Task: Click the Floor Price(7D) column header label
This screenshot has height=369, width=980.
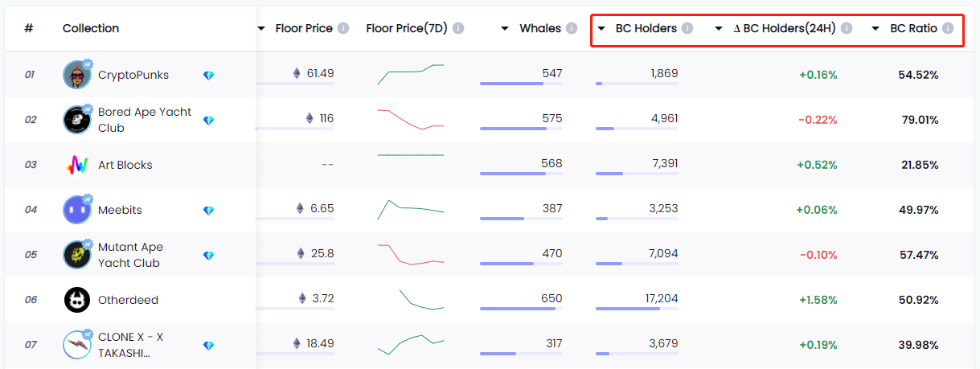Action: point(406,28)
